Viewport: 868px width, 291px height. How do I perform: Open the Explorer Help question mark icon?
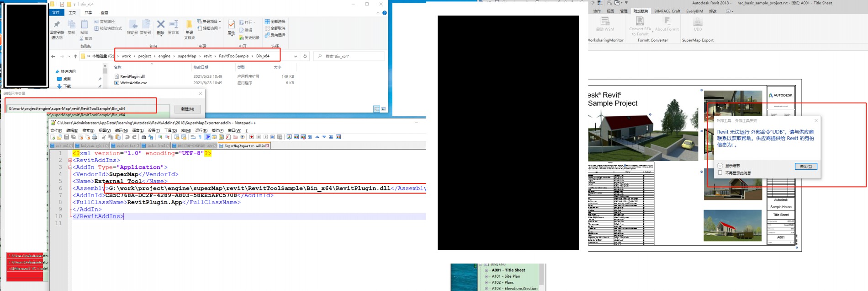[x=385, y=13]
